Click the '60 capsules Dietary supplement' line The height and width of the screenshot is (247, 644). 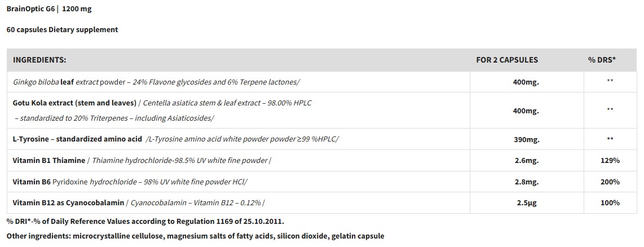coord(62,29)
